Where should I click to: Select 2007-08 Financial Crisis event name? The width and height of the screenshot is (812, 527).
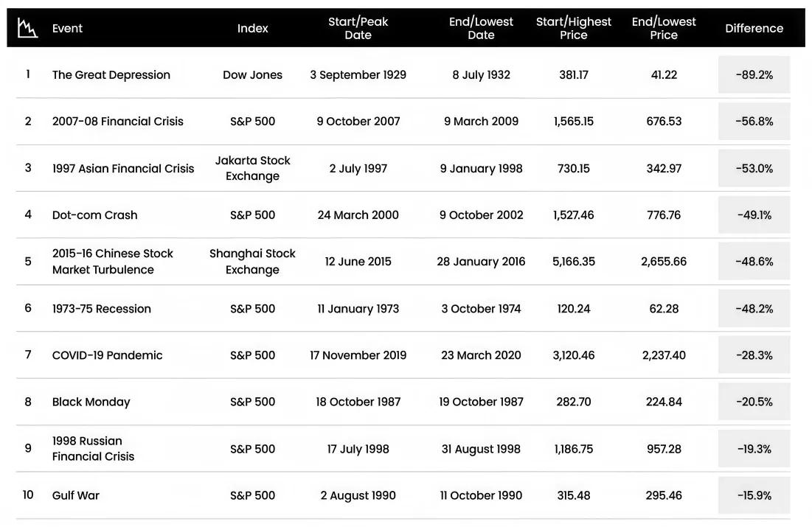118,122
